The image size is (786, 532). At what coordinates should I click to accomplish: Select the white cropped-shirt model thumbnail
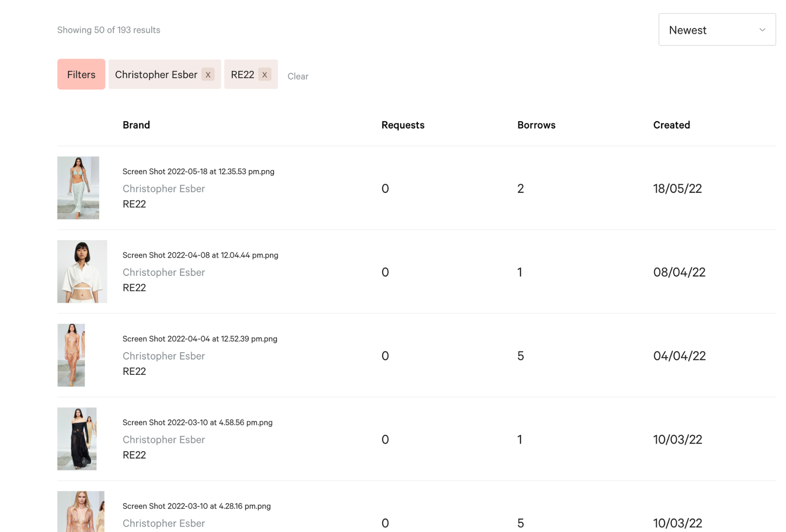(x=82, y=271)
